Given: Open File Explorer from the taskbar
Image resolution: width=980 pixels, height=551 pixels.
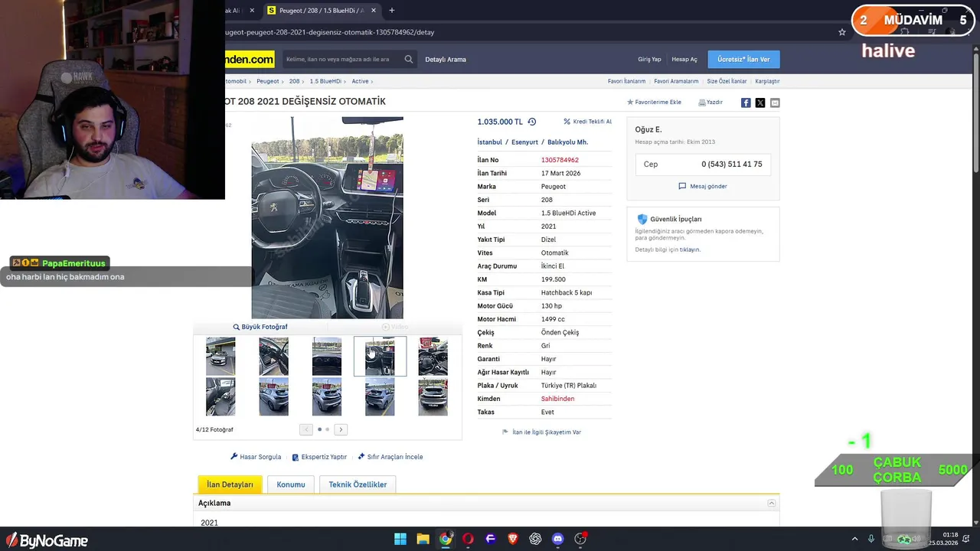Looking at the screenshot, I should (x=423, y=539).
